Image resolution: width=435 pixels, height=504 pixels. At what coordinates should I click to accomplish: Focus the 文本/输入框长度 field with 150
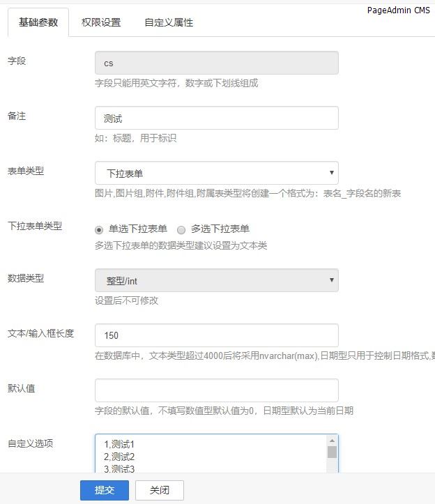(216, 335)
